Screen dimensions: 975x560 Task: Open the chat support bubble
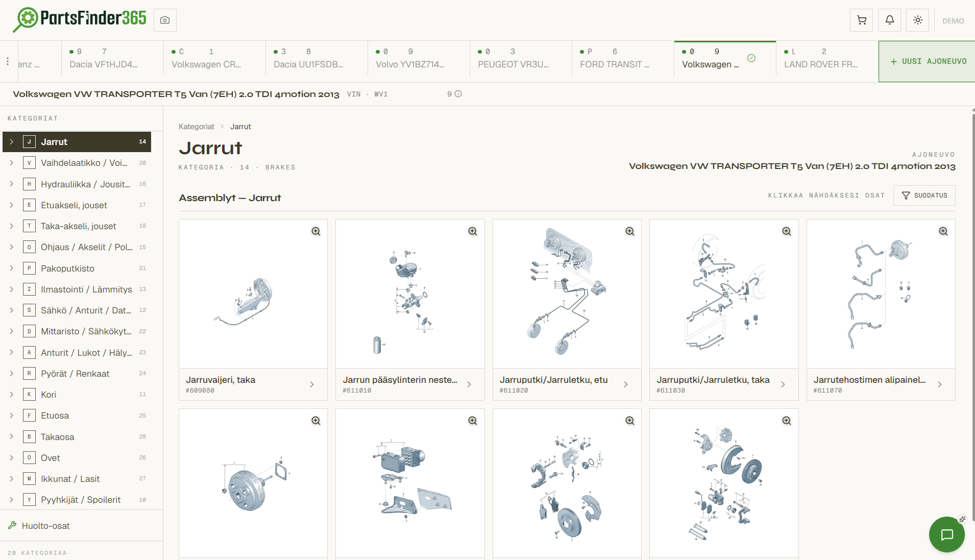[947, 534]
